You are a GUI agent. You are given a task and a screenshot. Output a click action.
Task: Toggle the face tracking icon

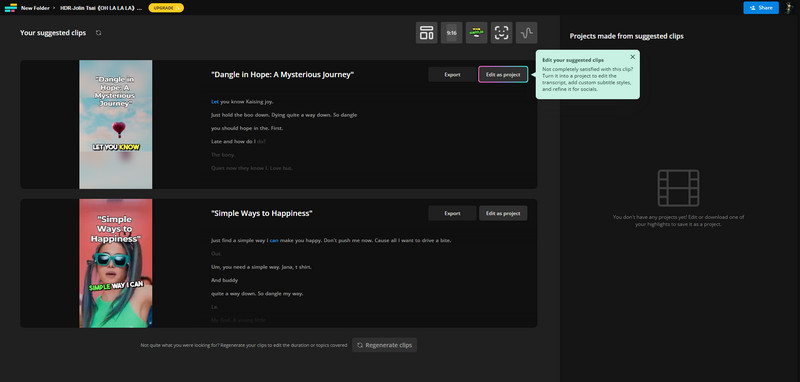point(501,33)
